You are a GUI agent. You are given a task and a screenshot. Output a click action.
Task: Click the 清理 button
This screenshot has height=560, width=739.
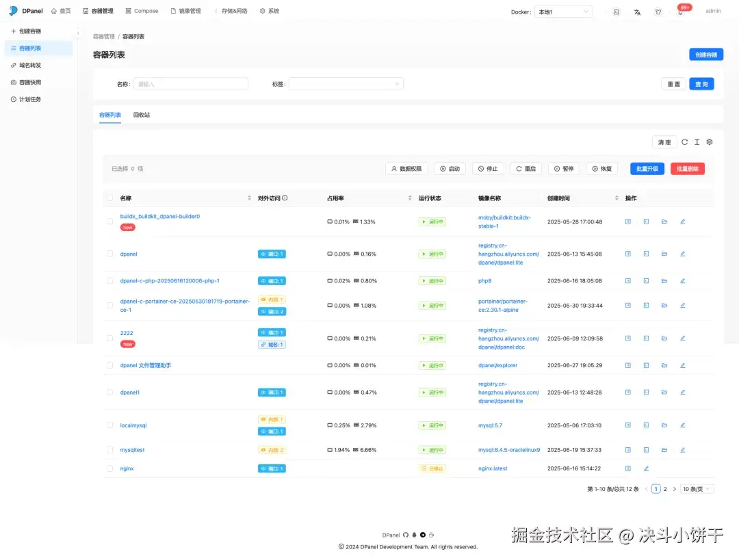(x=664, y=142)
